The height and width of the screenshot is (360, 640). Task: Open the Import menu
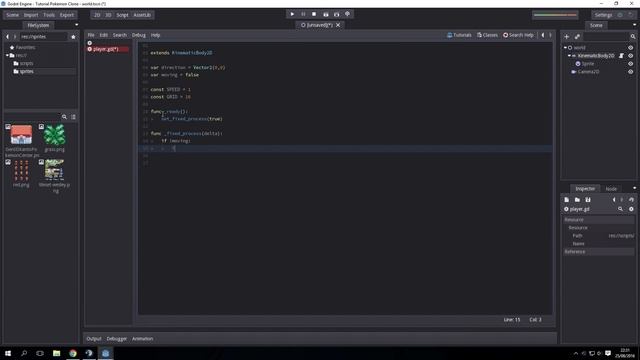tap(31, 15)
